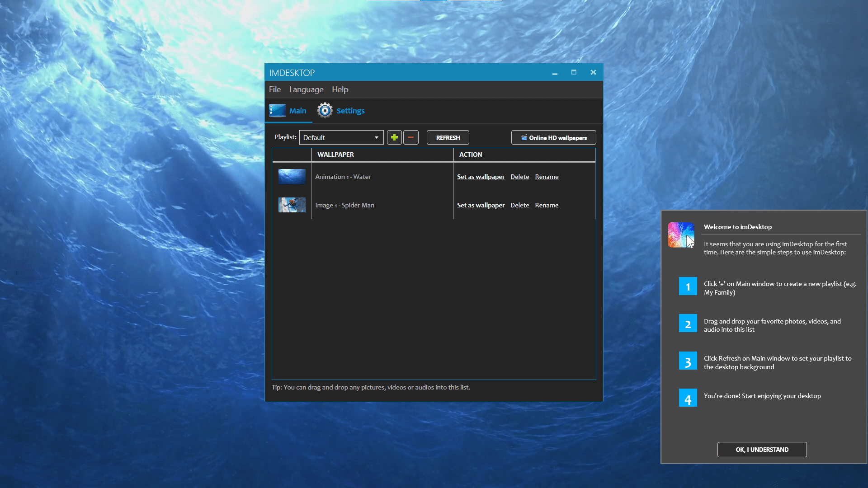Open the Help menu
Image resolution: width=868 pixels, height=488 pixels.
pyautogui.click(x=340, y=89)
